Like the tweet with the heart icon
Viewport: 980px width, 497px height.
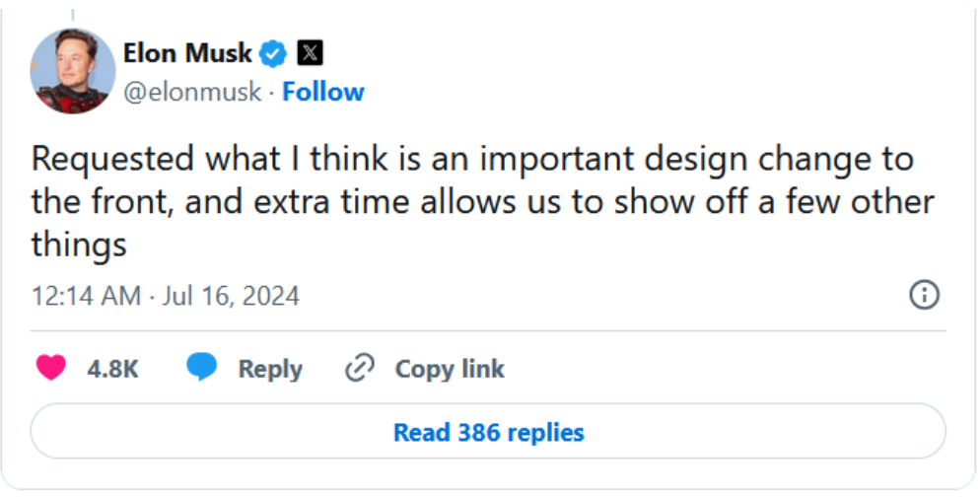(50, 369)
